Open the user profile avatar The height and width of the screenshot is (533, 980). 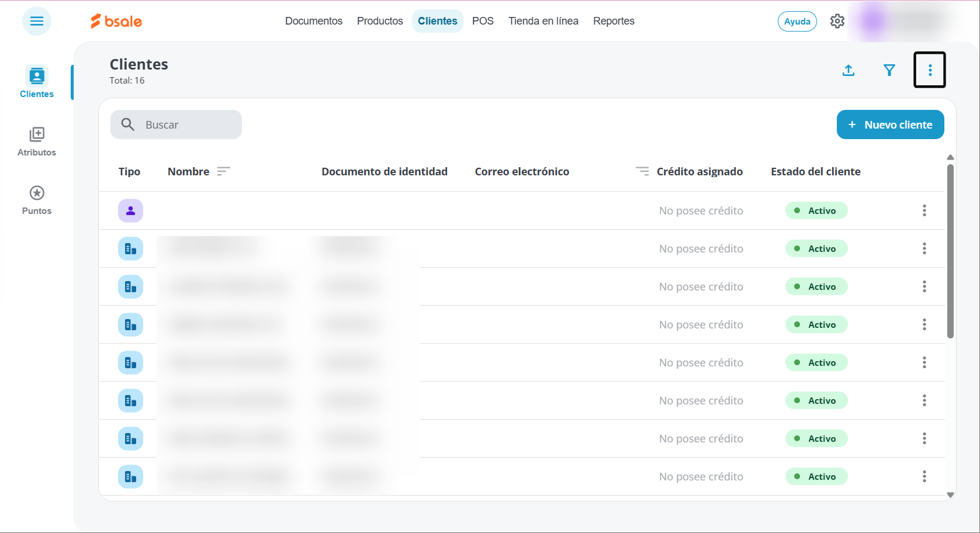click(873, 21)
